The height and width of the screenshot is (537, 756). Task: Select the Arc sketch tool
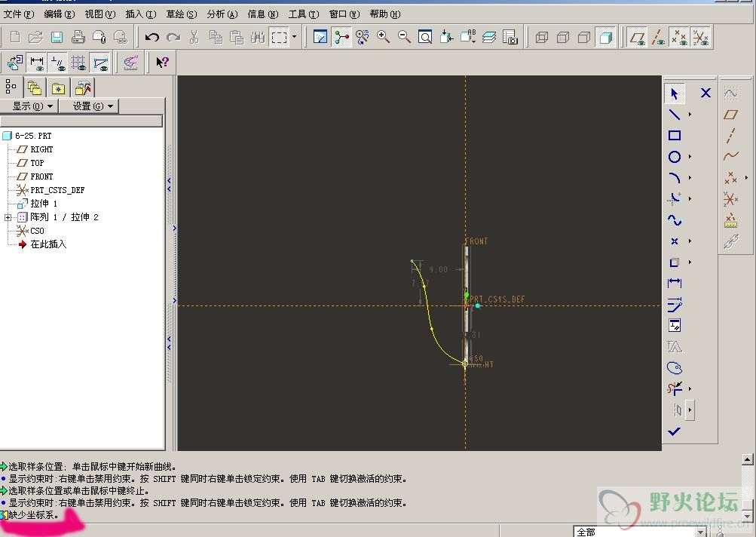tap(675, 178)
